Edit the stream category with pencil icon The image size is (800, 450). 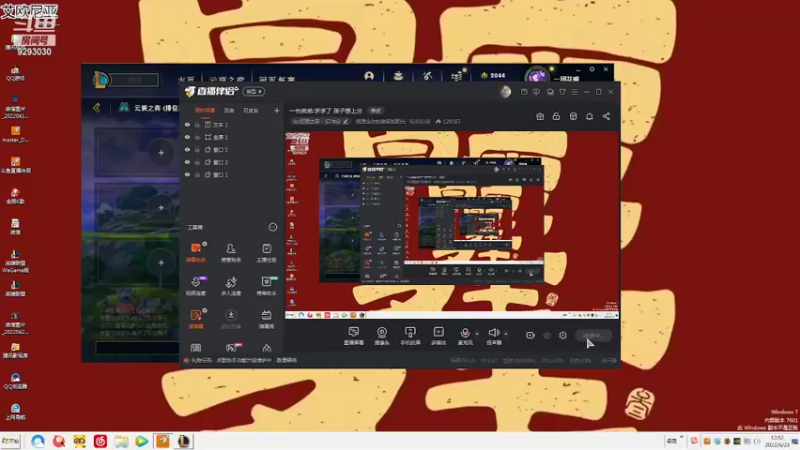[x=345, y=121]
